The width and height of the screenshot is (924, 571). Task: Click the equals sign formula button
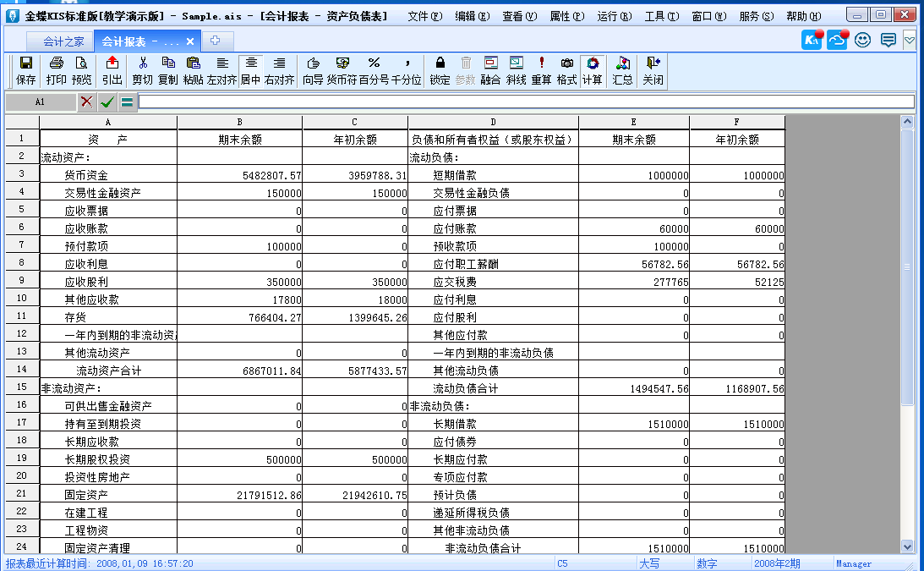pos(127,102)
